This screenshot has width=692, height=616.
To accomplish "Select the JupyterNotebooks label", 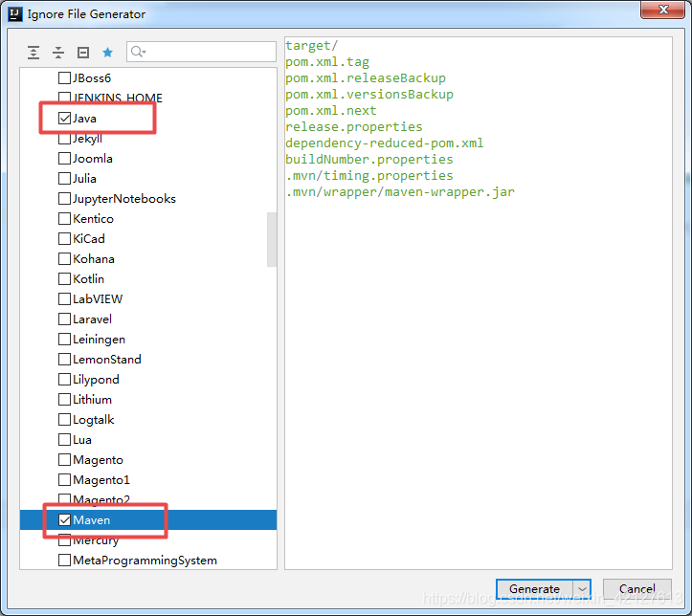I will (124, 199).
